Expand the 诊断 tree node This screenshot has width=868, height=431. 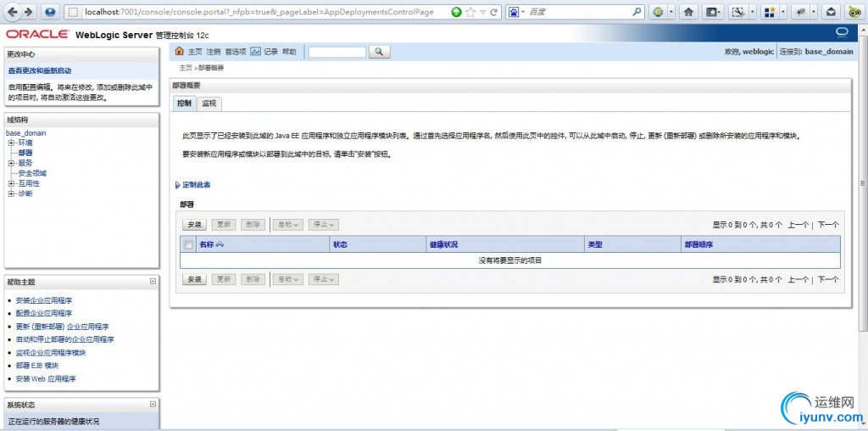point(11,193)
